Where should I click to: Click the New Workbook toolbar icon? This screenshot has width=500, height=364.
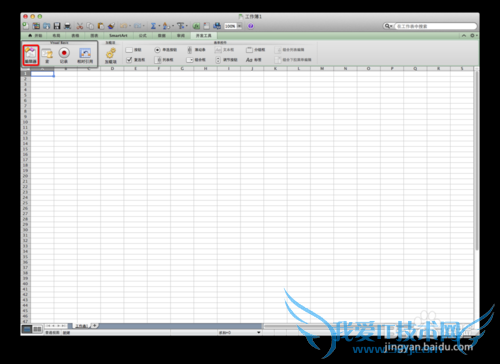(x=26, y=26)
